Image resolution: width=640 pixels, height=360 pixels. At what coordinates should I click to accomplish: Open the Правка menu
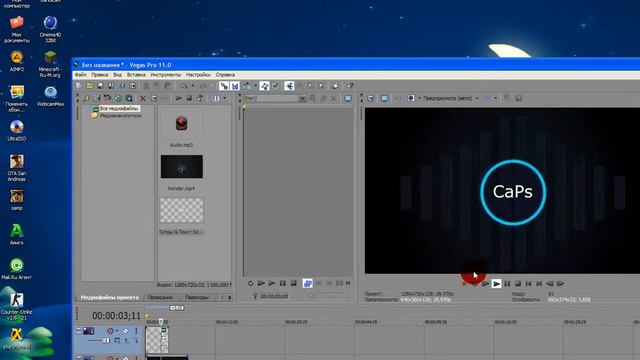point(100,75)
